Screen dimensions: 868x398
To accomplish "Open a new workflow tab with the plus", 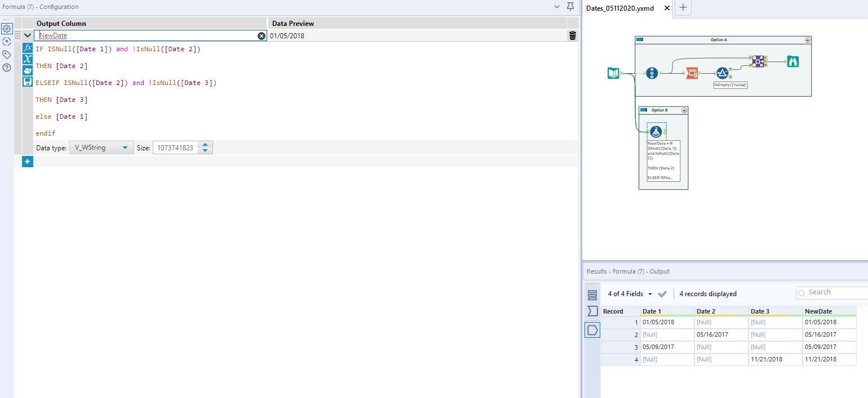I will (682, 8).
